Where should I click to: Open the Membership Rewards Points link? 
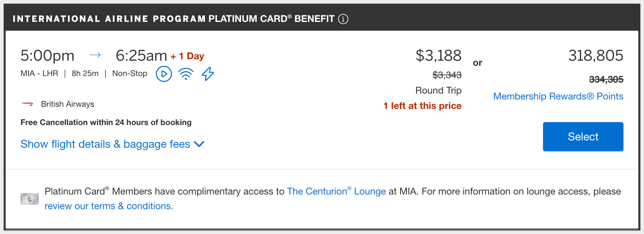[x=558, y=96]
